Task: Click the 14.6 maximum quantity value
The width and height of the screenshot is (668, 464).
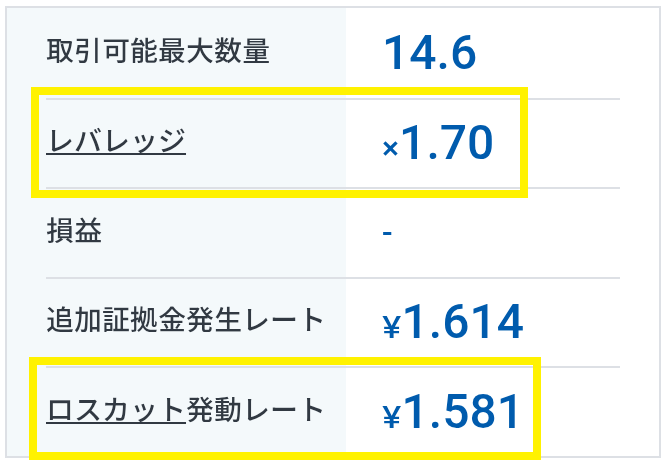Action: 429,53
